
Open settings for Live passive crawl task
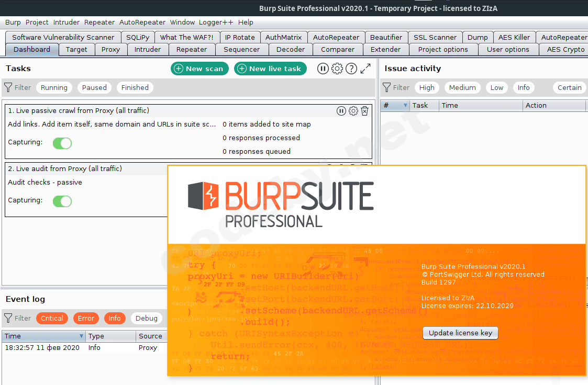click(353, 111)
